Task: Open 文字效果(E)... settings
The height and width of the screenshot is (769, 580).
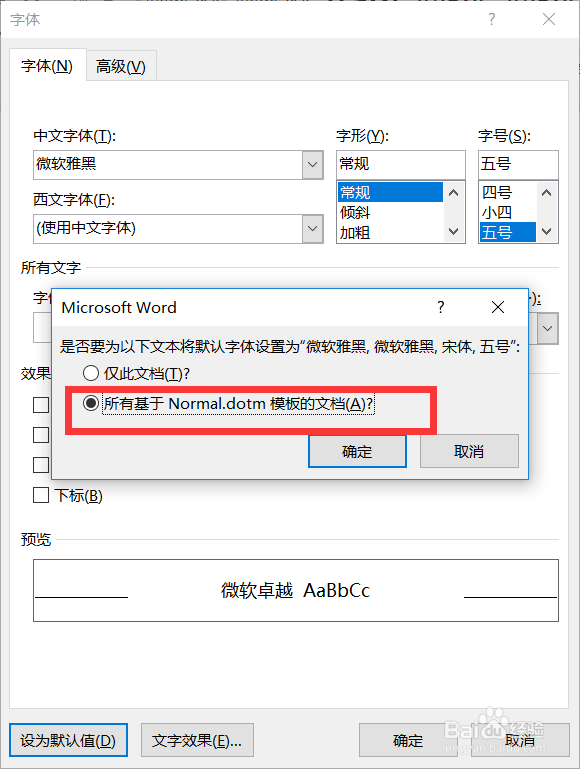Action: 197,740
